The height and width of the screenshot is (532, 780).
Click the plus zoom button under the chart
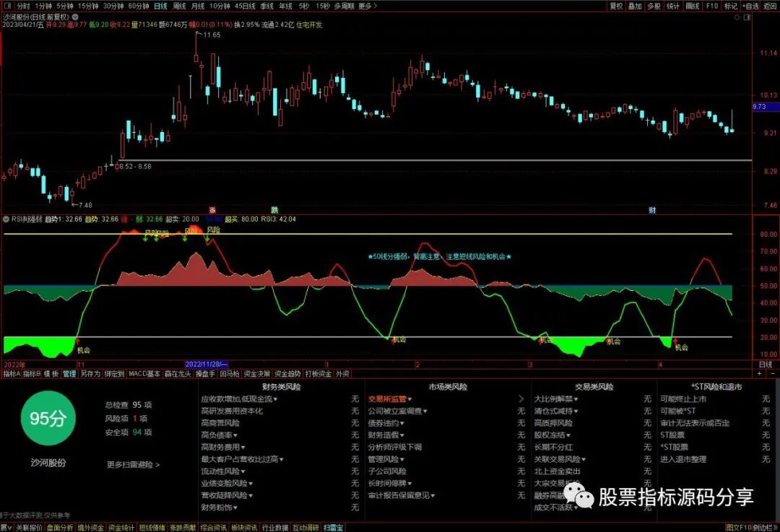(x=759, y=373)
